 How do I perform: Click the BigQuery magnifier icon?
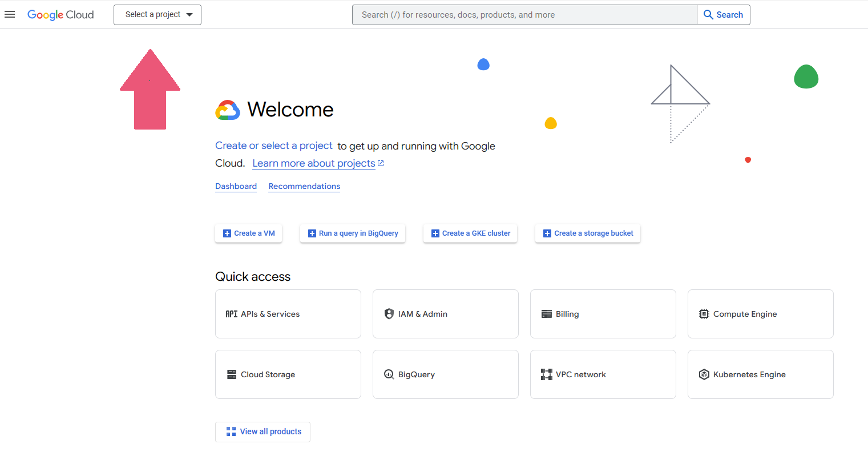coord(389,374)
